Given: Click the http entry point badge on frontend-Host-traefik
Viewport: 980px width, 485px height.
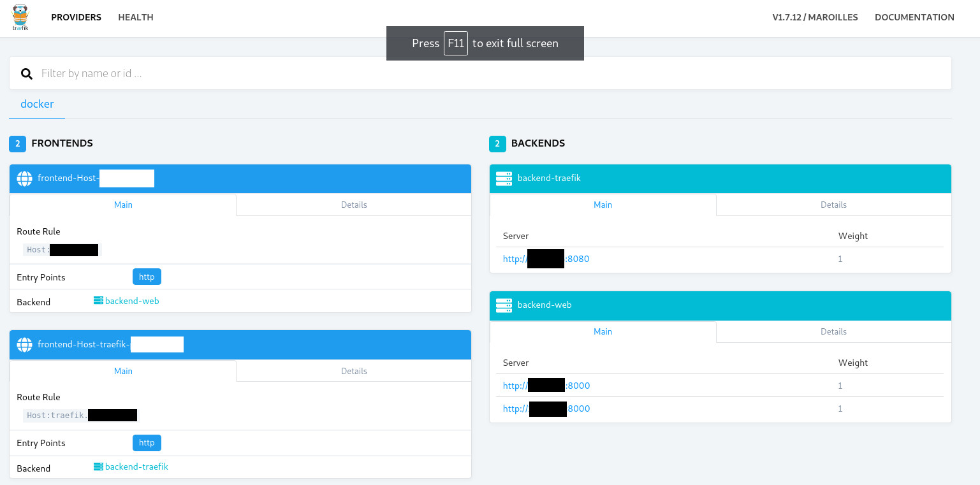Looking at the screenshot, I should click(x=147, y=442).
